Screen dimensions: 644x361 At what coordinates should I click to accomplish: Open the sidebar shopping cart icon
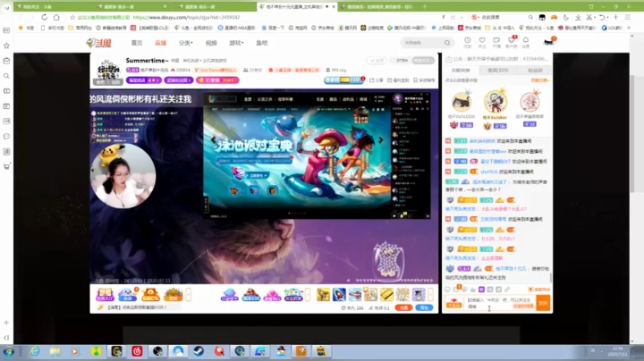point(6,166)
